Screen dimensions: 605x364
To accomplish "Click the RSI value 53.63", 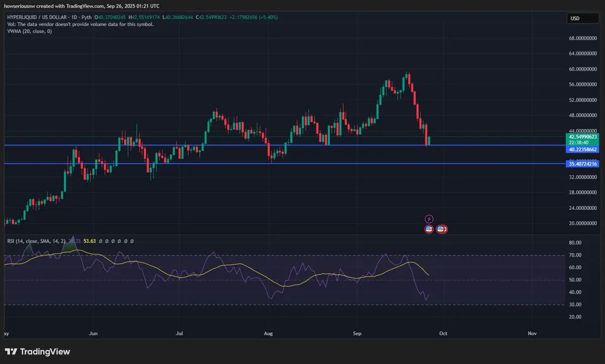I will [89, 241].
